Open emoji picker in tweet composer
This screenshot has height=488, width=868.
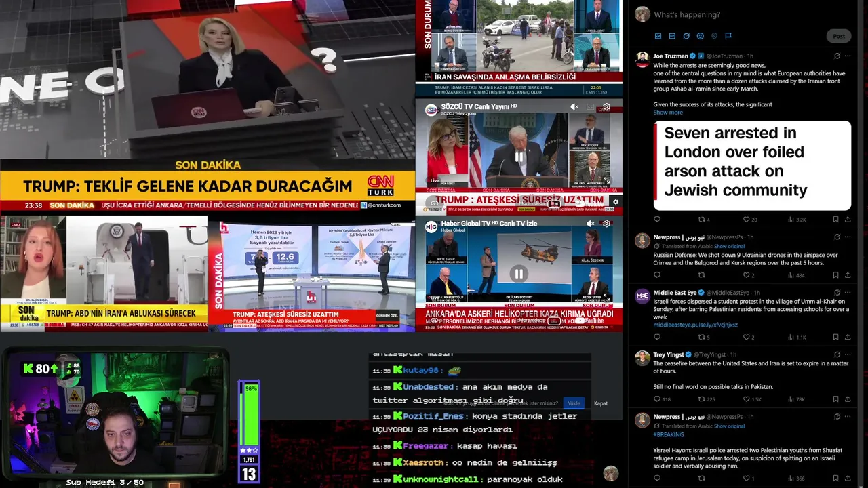tap(701, 36)
